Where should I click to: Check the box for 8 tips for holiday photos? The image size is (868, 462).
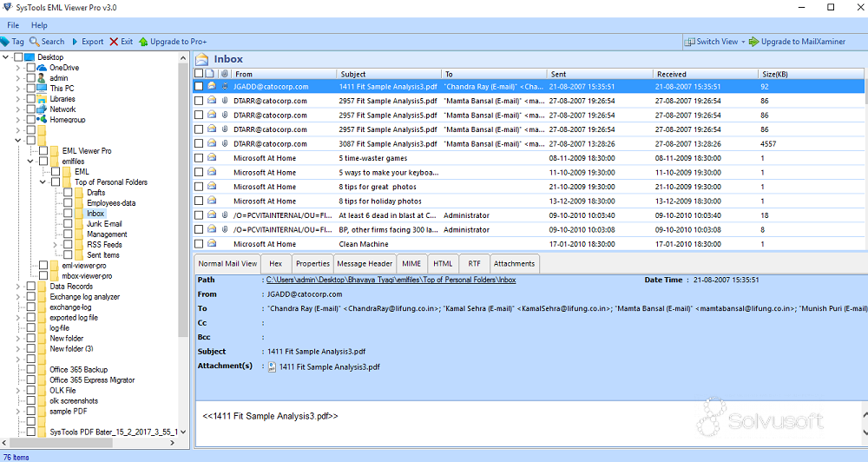click(x=199, y=201)
